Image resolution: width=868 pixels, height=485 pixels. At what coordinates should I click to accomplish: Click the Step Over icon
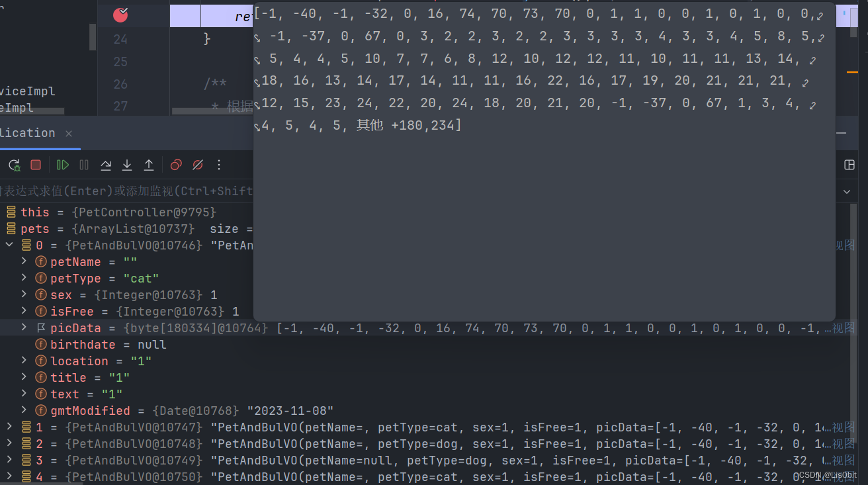click(106, 165)
